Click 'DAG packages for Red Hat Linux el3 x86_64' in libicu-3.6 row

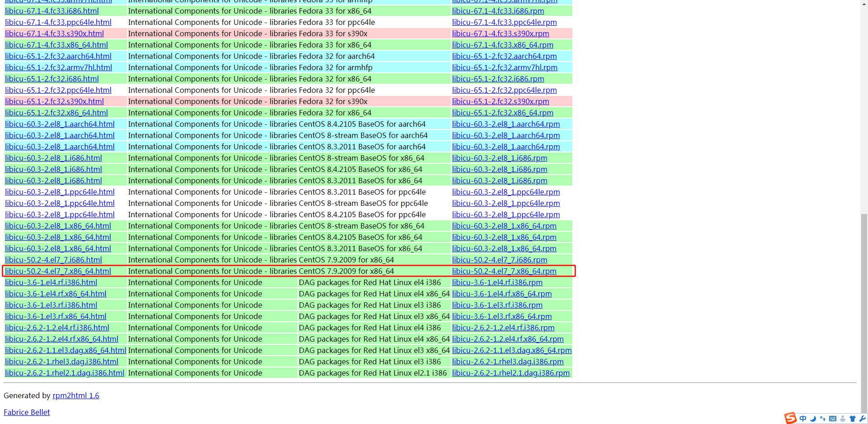click(x=374, y=316)
